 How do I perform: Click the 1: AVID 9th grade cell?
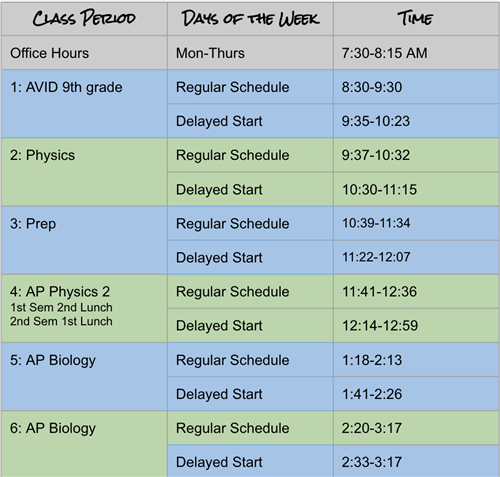tap(84, 104)
